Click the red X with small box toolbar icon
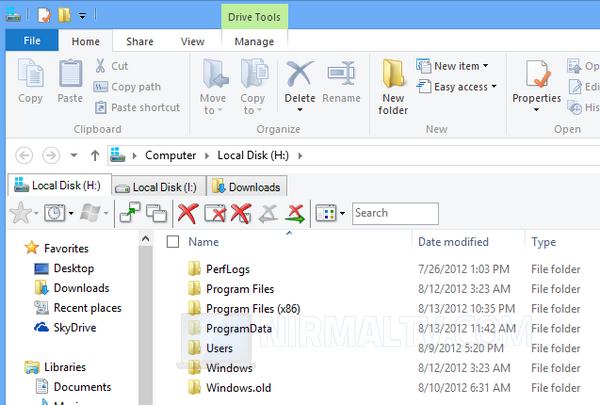The image size is (600, 405). tap(241, 213)
